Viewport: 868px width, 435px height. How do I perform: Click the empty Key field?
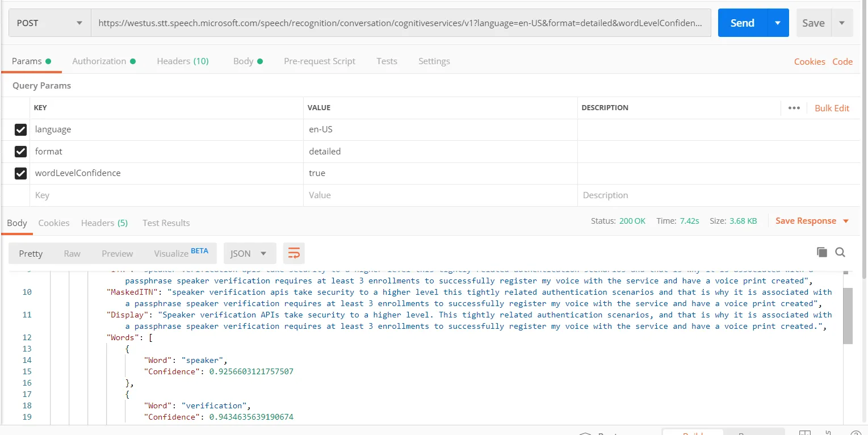tap(166, 195)
